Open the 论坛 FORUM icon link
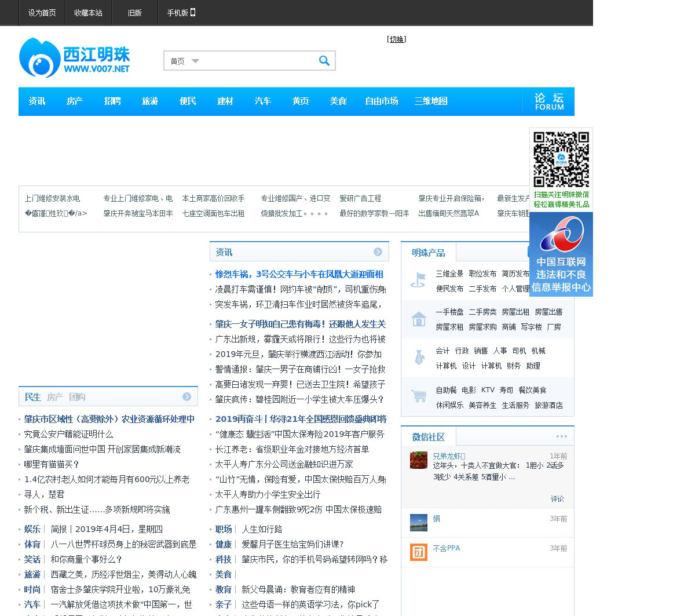The width and height of the screenshot is (695, 616). pos(548,101)
